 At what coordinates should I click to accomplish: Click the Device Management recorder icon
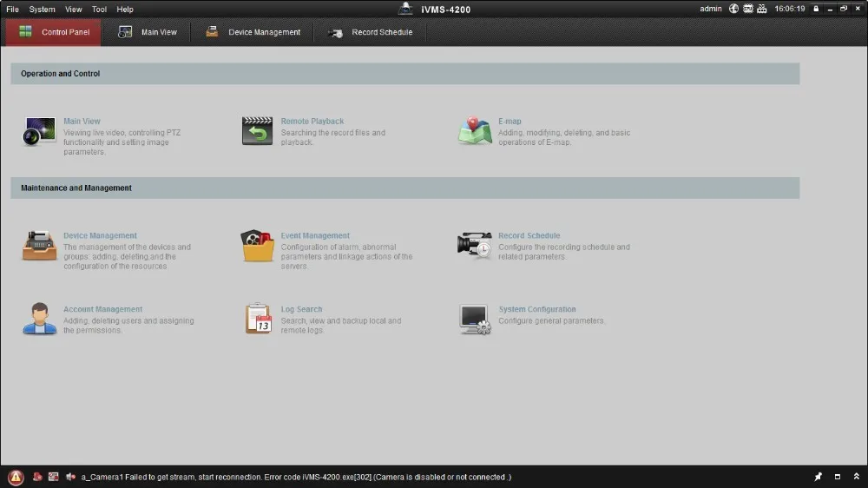(39, 246)
